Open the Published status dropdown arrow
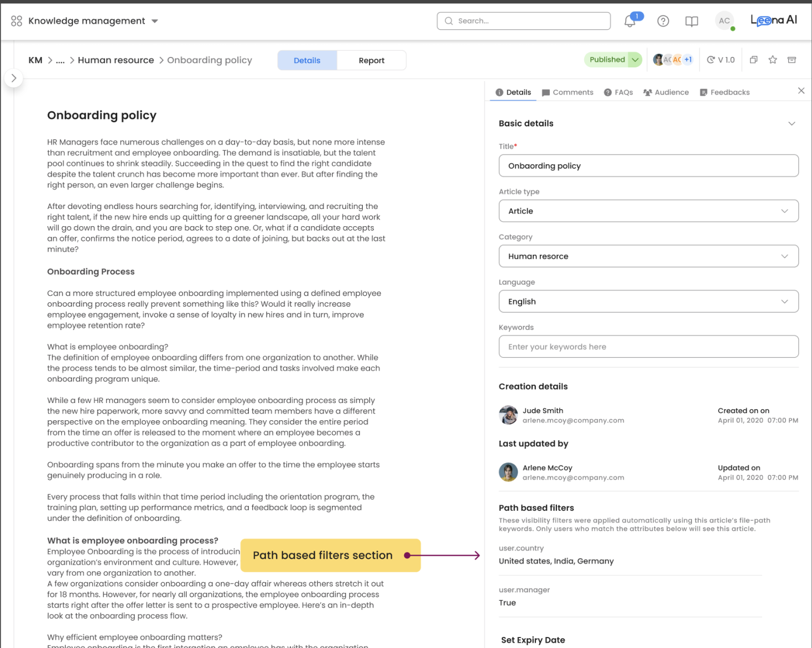 635,60
